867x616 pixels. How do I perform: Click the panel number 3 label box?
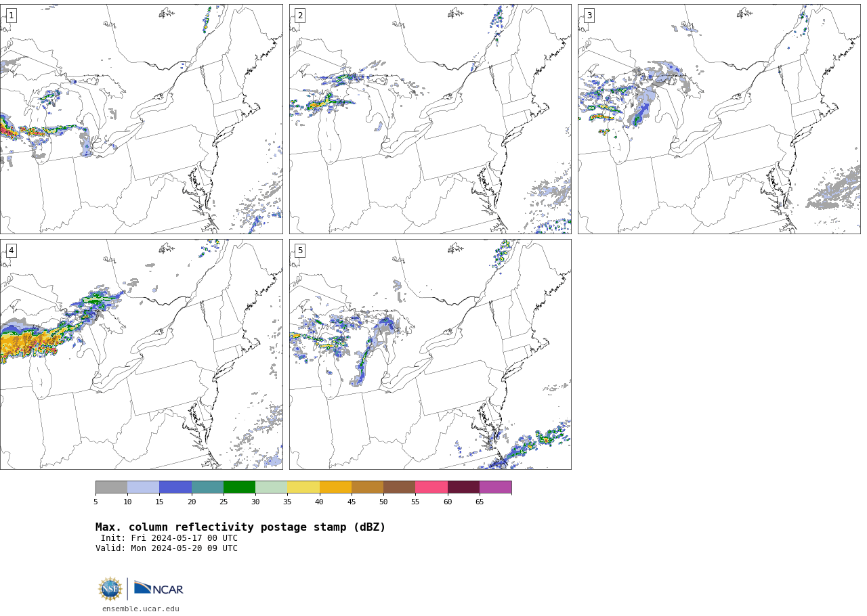(589, 16)
